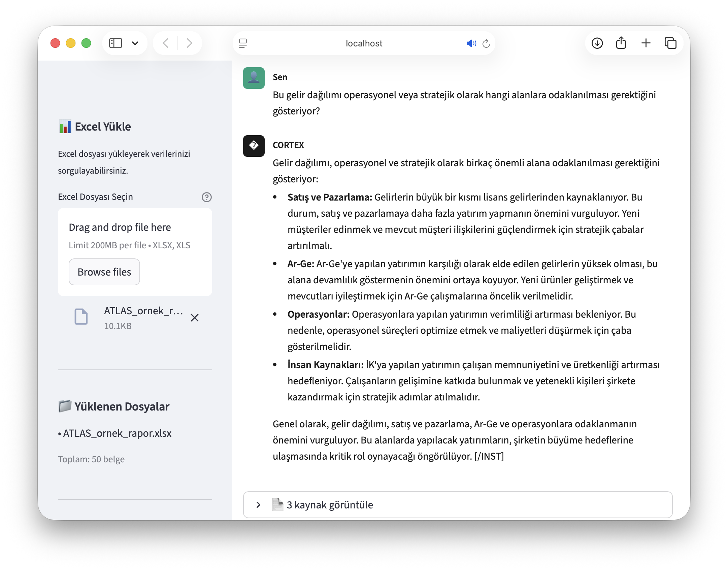Click the Downloads icon in the browser toolbar
The image size is (728, 570).
597,43
